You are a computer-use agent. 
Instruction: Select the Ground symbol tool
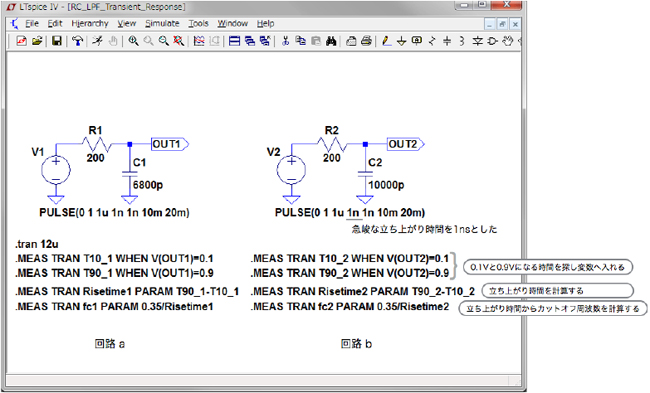(401, 41)
